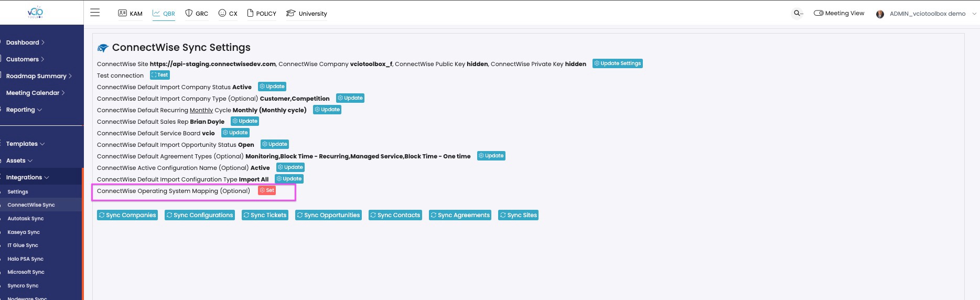The width and height of the screenshot is (980, 300).
Task: Select the CX tab
Action: [228, 14]
